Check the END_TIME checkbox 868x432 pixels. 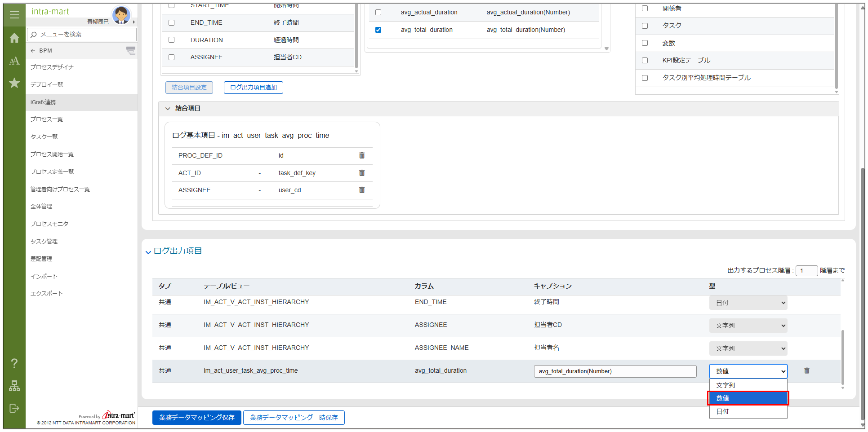click(x=171, y=22)
